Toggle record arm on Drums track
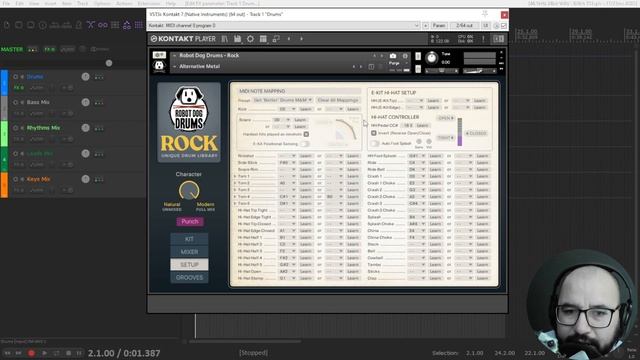This screenshot has height=360, width=640. coord(16,77)
